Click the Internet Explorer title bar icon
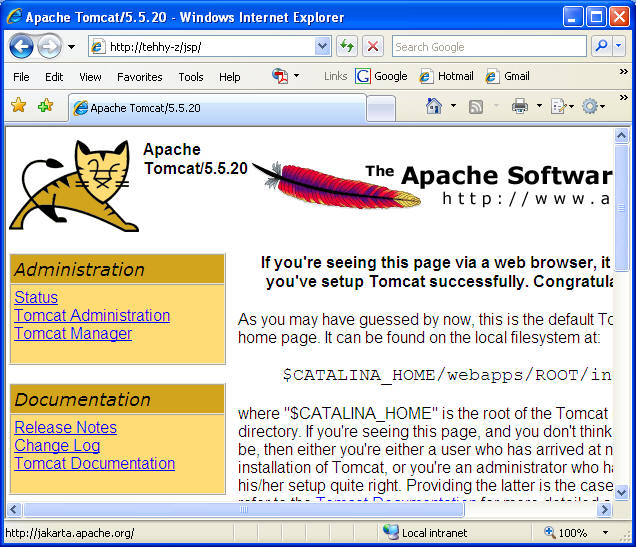Viewport: 636px width, 547px height. coord(15,17)
